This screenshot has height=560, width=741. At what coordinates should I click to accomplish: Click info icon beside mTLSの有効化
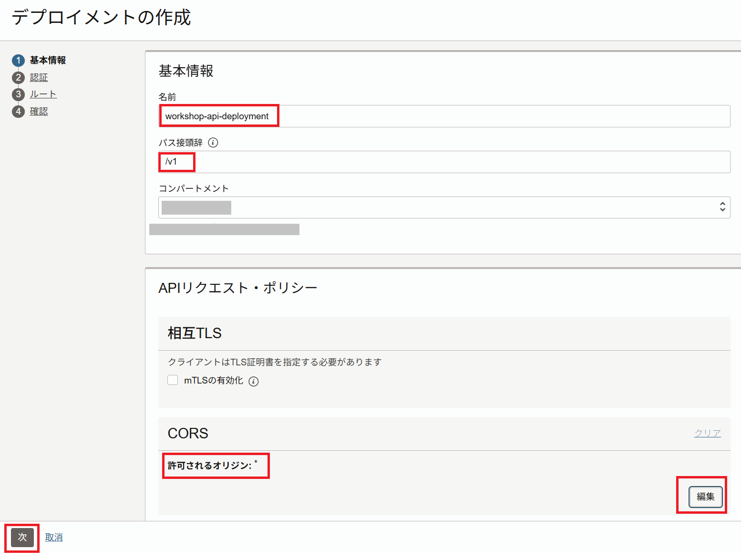pos(254,381)
